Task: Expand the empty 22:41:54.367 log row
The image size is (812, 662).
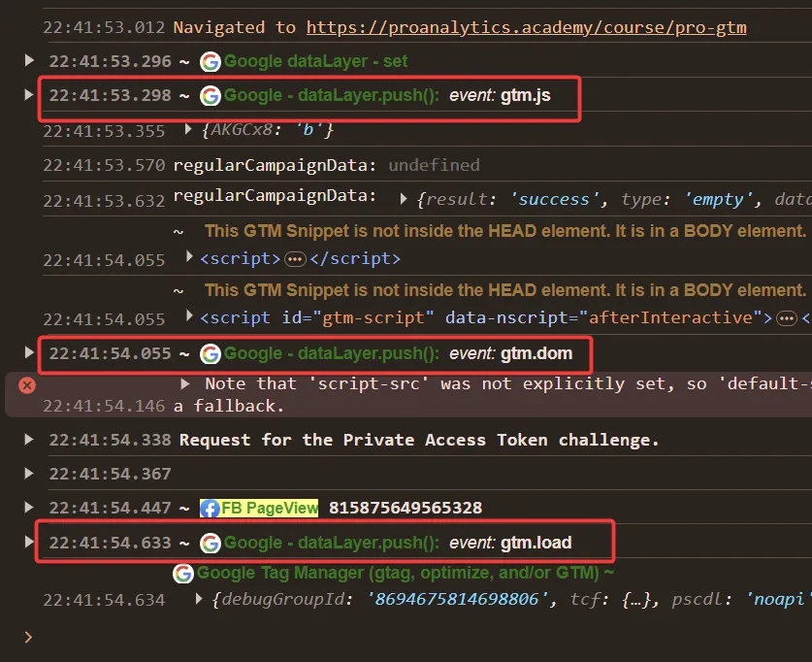Action: 29,474
